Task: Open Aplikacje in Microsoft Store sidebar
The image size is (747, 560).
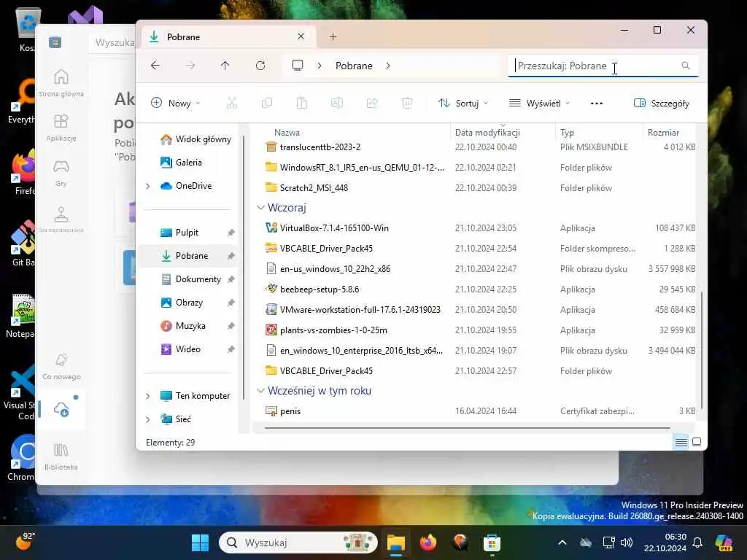Action: tap(61, 128)
